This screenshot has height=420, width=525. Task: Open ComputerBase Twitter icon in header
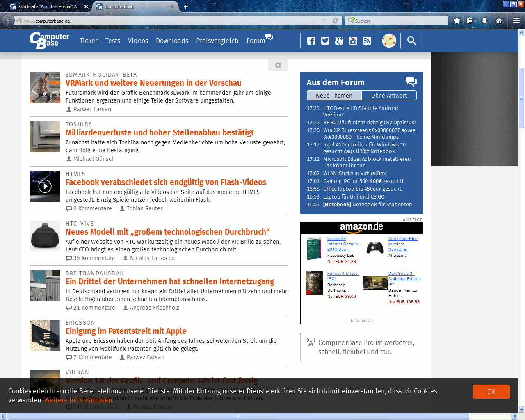pyautogui.click(x=325, y=41)
